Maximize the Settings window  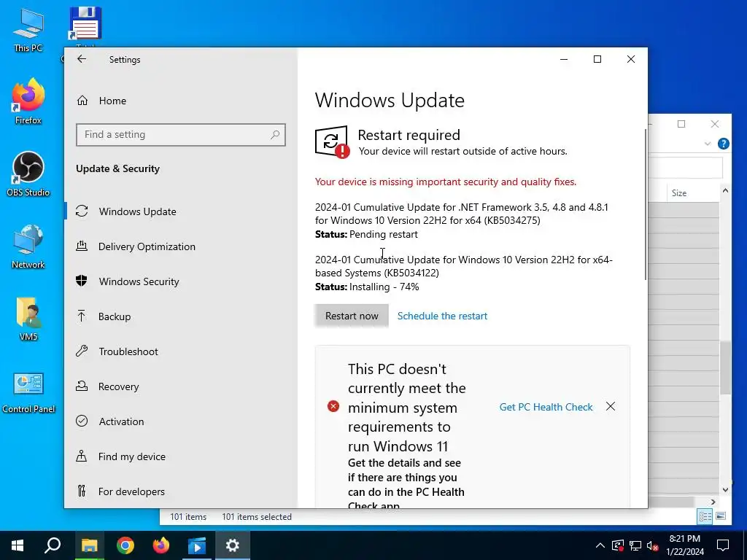point(597,59)
